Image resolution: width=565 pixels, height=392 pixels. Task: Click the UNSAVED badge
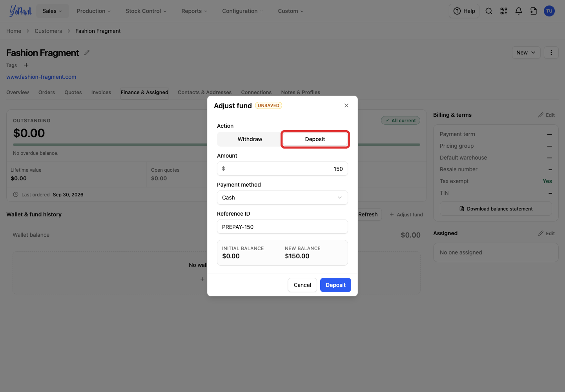[268, 105]
